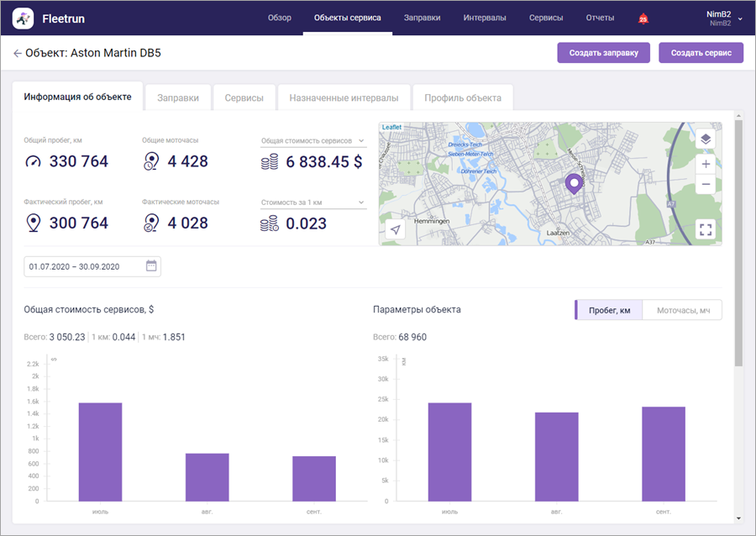Viewport: 756px width, 536px height.
Task: Switch chart to Пробег, км
Action: coord(609,310)
